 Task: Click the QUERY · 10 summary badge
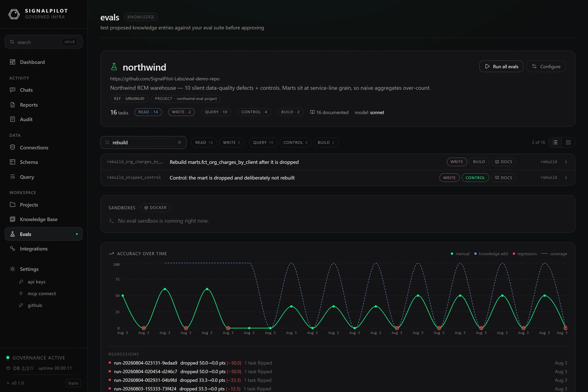tap(216, 112)
